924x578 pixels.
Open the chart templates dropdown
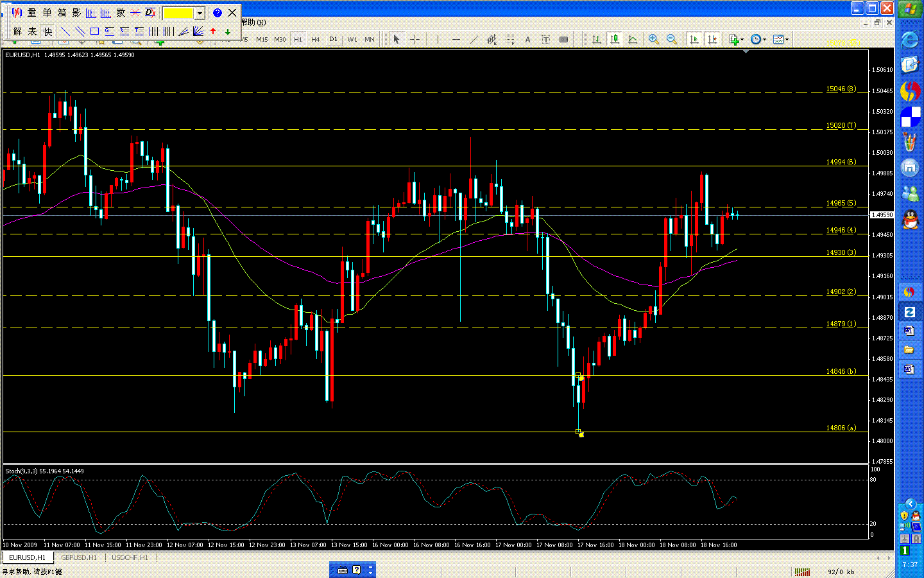click(780, 40)
